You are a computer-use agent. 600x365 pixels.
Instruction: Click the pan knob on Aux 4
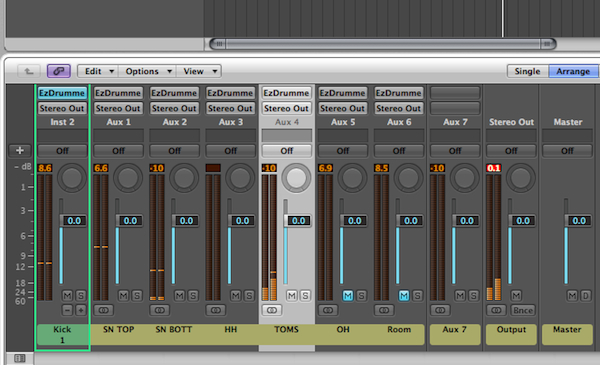click(296, 178)
